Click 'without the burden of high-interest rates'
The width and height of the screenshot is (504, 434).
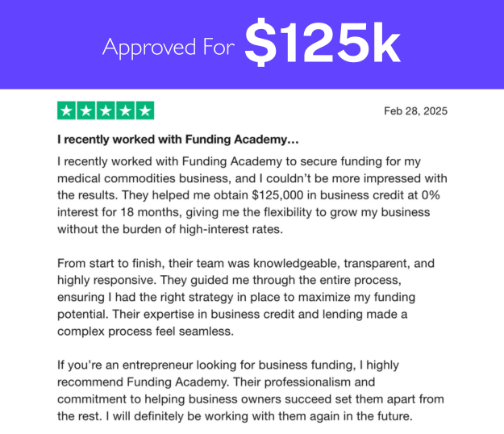pos(170,230)
